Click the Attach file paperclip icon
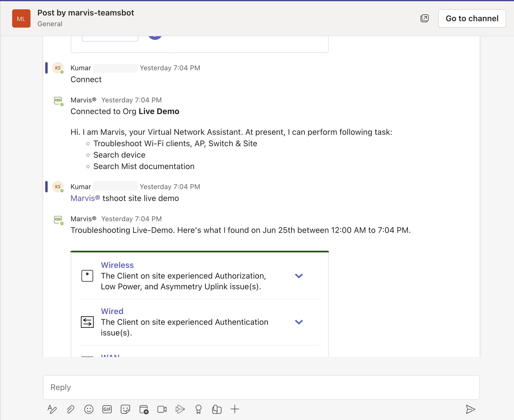Screen dimensions: 514x420 click(x=71, y=409)
